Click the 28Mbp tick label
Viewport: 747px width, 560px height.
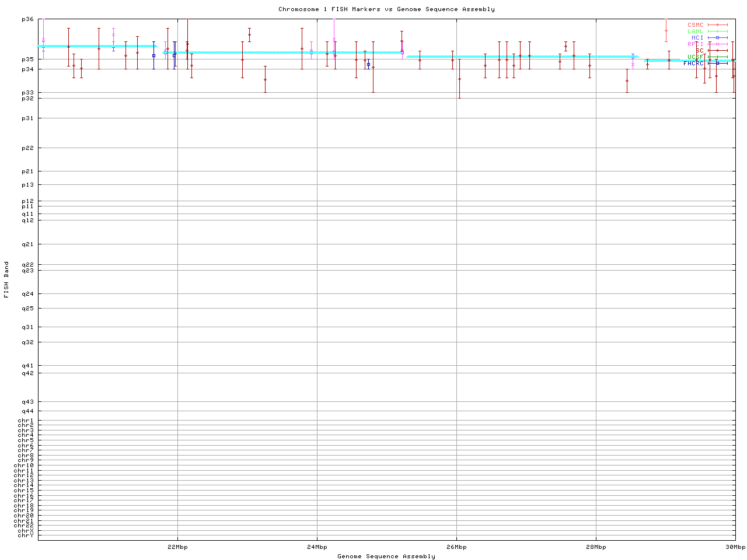tap(596, 547)
